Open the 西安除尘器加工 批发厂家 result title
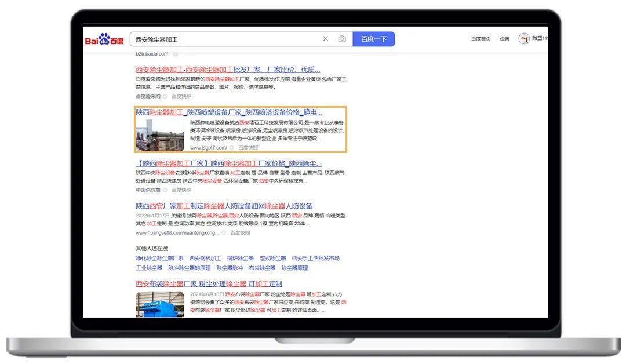Image resolution: width=626 pixels, height=364 pixels. [228, 70]
